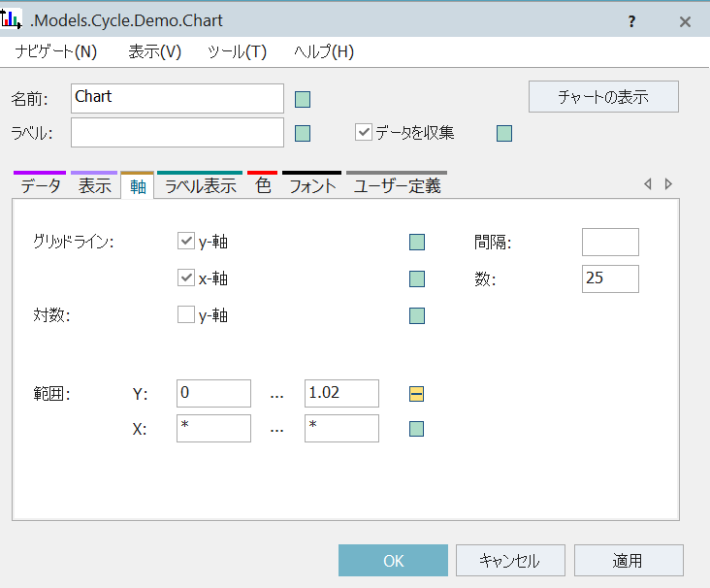Click the chart icon in the title bar
The width and height of the screenshot is (710, 588).
click(11, 20)
